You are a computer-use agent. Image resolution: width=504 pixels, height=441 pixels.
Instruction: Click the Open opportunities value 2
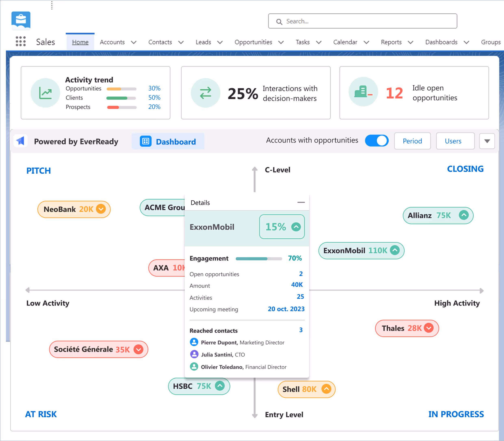(x=301, y=274)
